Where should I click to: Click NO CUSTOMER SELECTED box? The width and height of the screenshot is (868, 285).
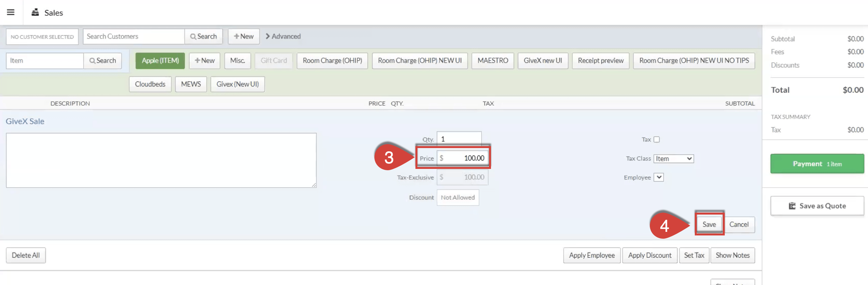(x=42, y=37)
